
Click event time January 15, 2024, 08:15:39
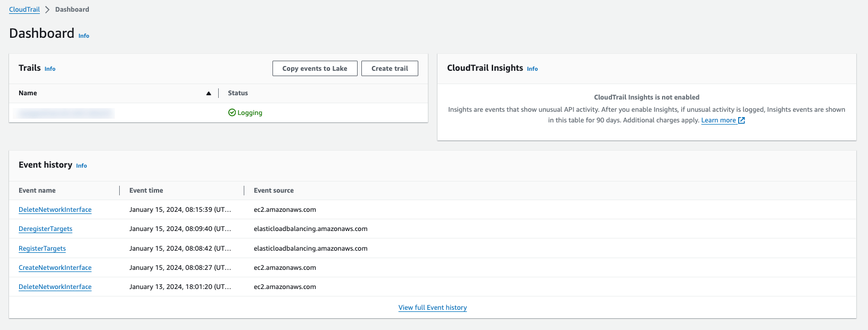point(180,210)
